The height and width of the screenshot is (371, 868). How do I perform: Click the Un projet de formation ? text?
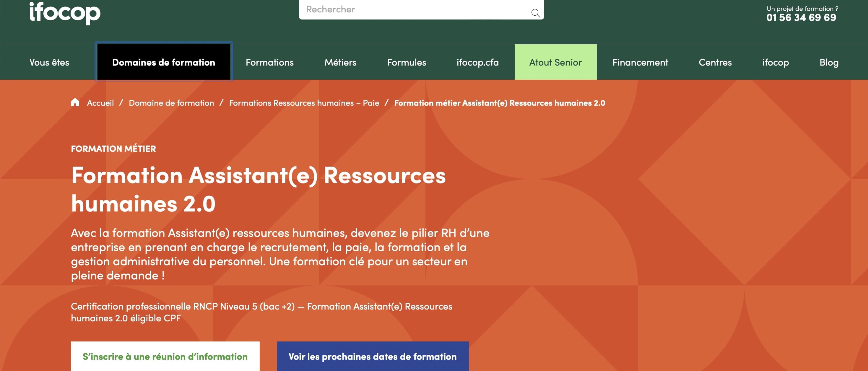(802, 9)
